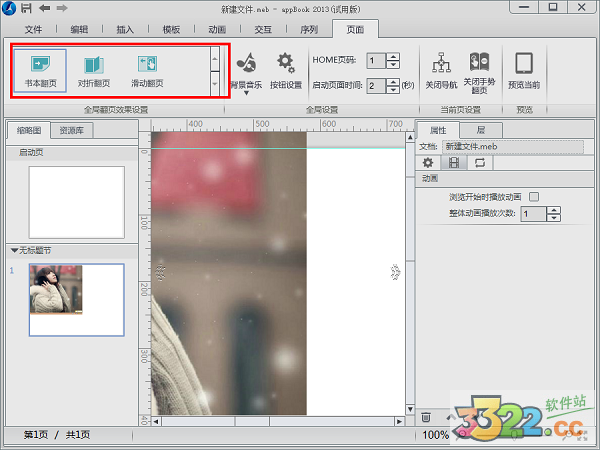Click the redo arrow in title bar
The image size is (600, 450).
(62, 8)
